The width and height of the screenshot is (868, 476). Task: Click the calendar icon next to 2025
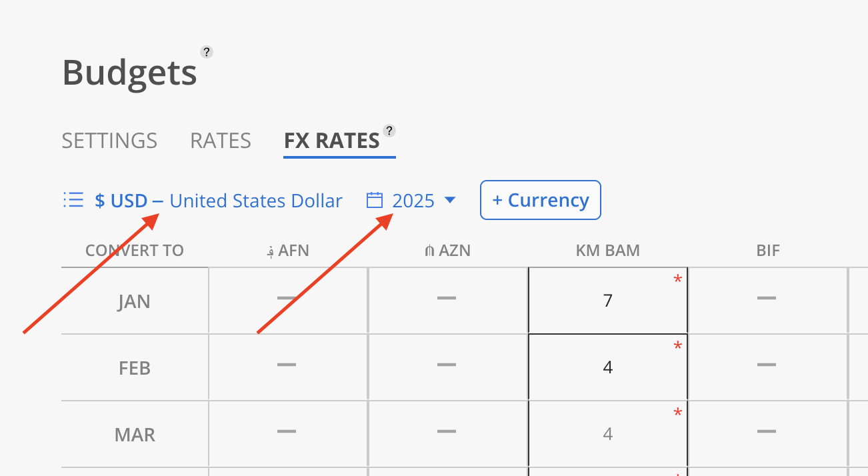375,200
